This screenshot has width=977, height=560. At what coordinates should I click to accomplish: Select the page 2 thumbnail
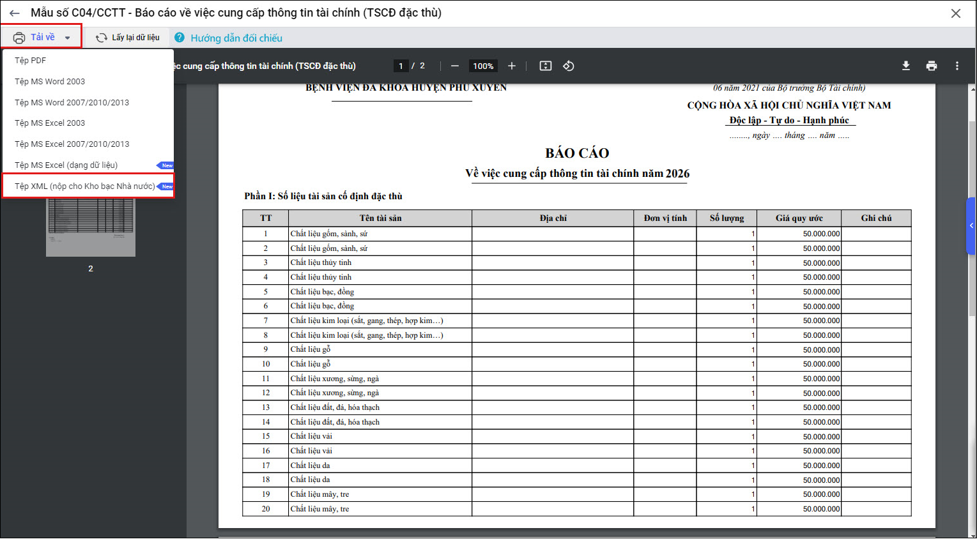click(91, 227)
